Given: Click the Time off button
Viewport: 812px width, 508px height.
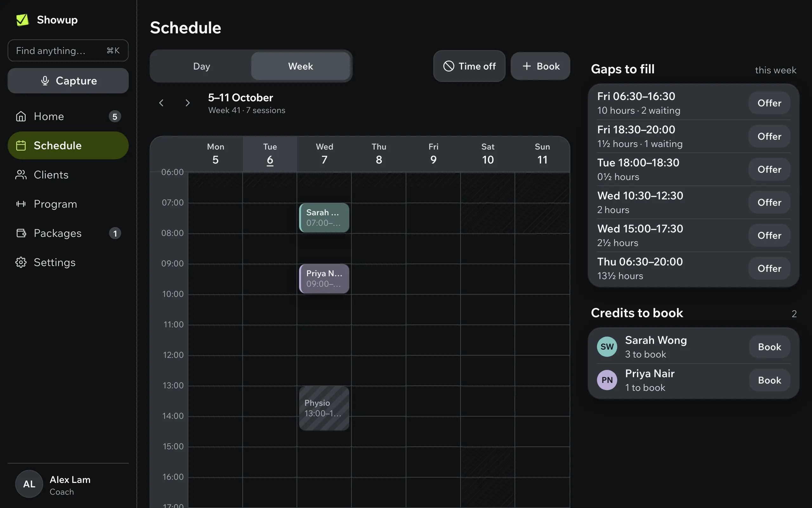Looking at the screenshot, I should pyautogui.click(x=469, y=66).
